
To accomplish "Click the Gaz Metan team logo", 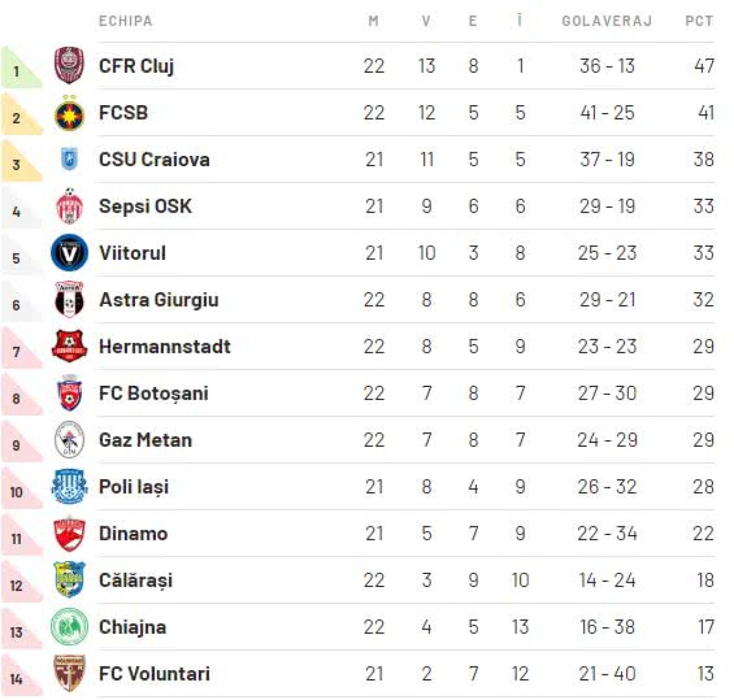I will coord(69,440).
